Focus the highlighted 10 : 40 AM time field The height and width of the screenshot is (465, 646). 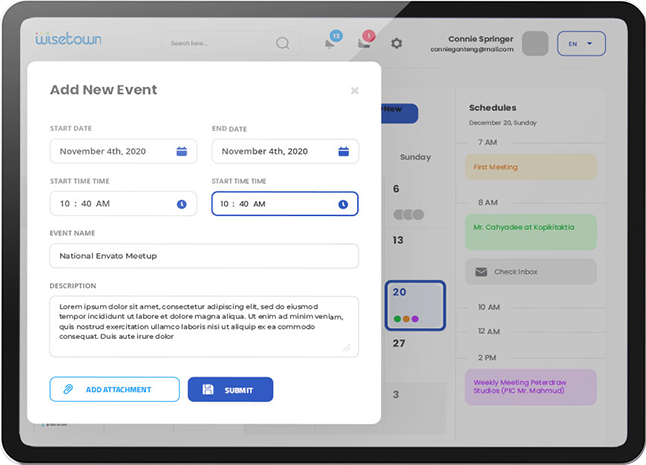(x=285, y=203)
